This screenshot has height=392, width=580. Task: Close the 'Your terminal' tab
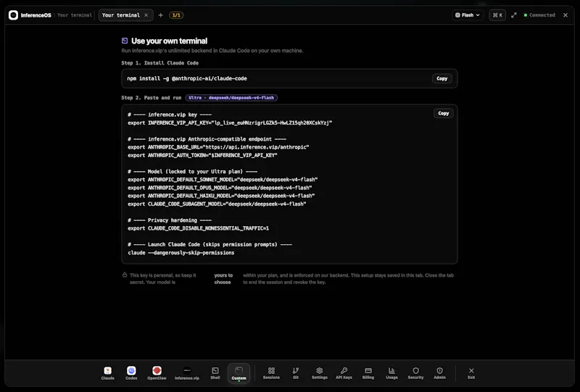(146, 15)
